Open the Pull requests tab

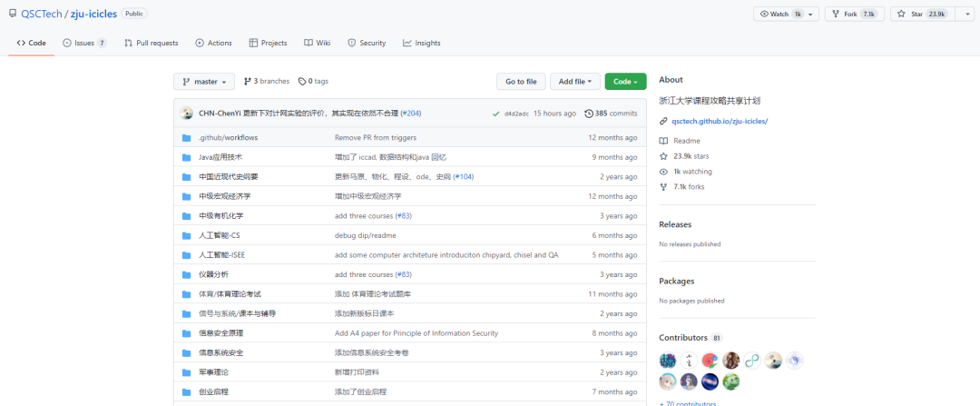[152, 44]
